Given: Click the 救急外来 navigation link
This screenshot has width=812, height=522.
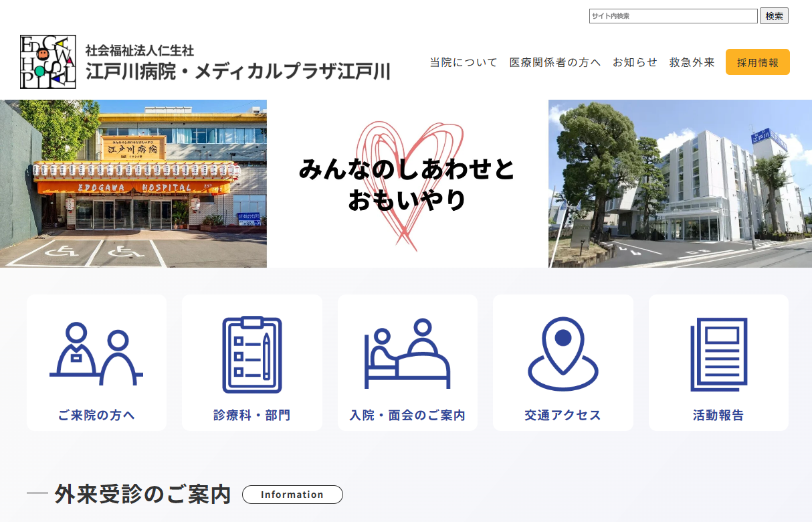Looking at the screenshot, I should coord(690,62).
